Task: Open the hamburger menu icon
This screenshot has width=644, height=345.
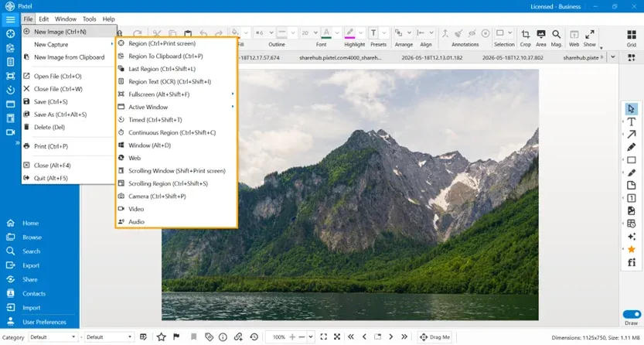Action: point(10,19)
